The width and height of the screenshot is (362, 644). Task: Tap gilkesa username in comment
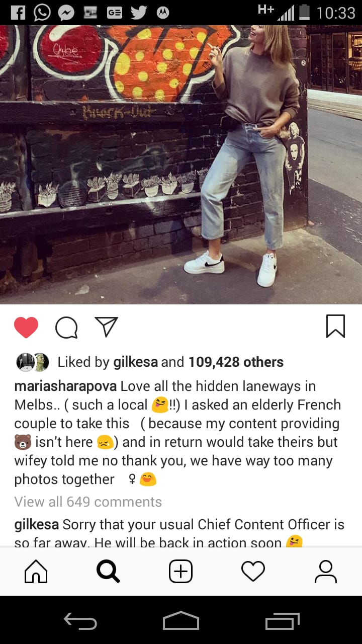[37, 525]
